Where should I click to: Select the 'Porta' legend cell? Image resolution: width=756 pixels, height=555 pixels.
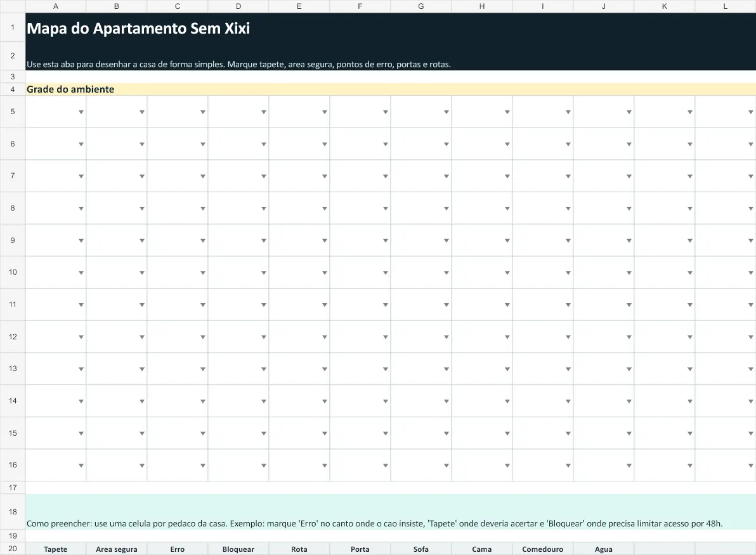pyautogui.click(x=360, y=549)
